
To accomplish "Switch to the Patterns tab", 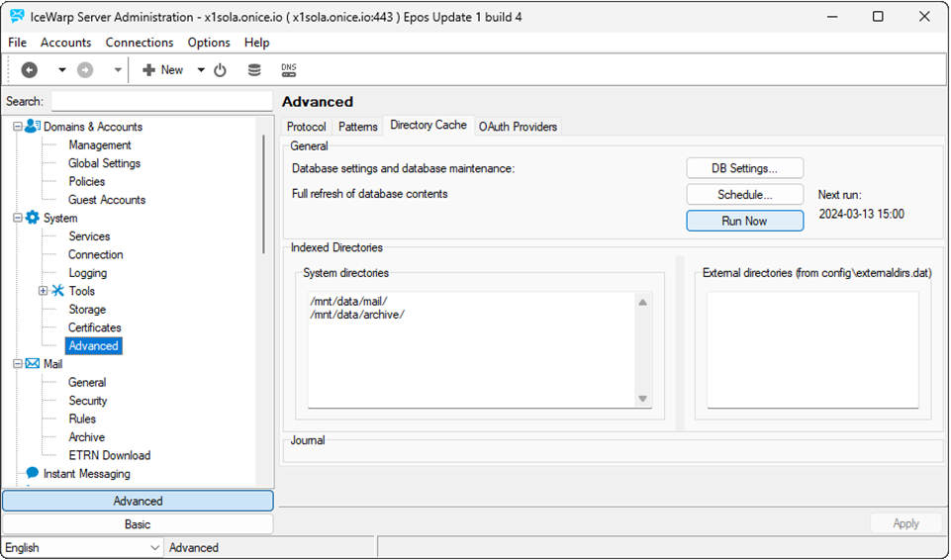I will coord(358,126).
